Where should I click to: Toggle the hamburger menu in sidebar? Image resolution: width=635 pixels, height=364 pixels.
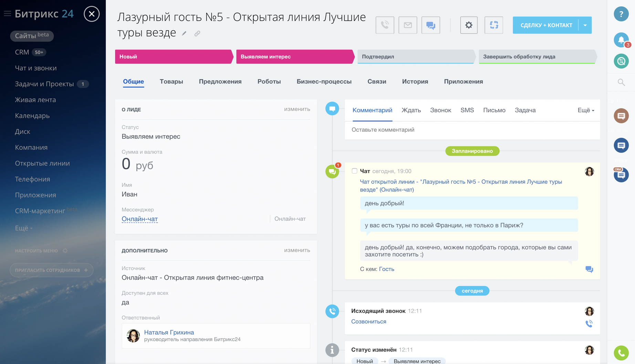click(7, 14)
